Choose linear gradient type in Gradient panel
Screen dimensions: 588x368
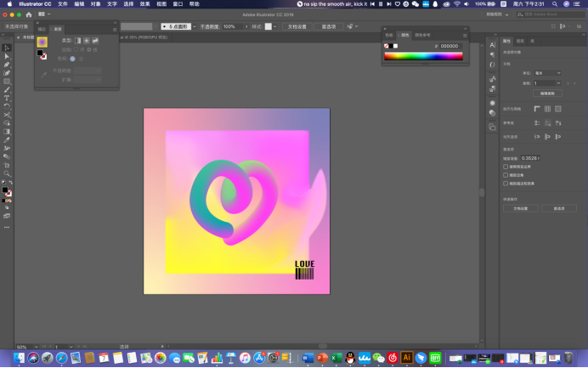[77, 41]
